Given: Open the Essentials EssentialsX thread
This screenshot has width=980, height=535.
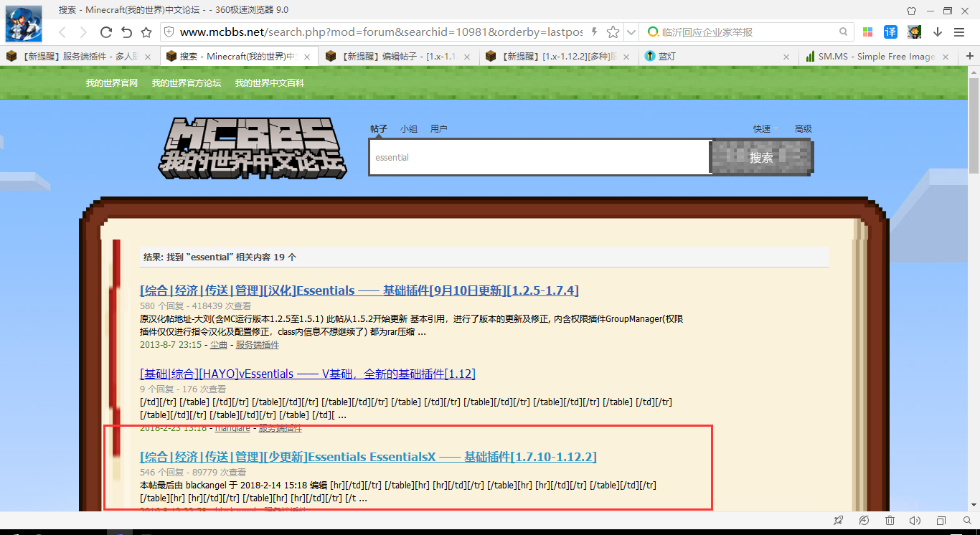Looking at the screenshot, I should click(x=368, y=457).
